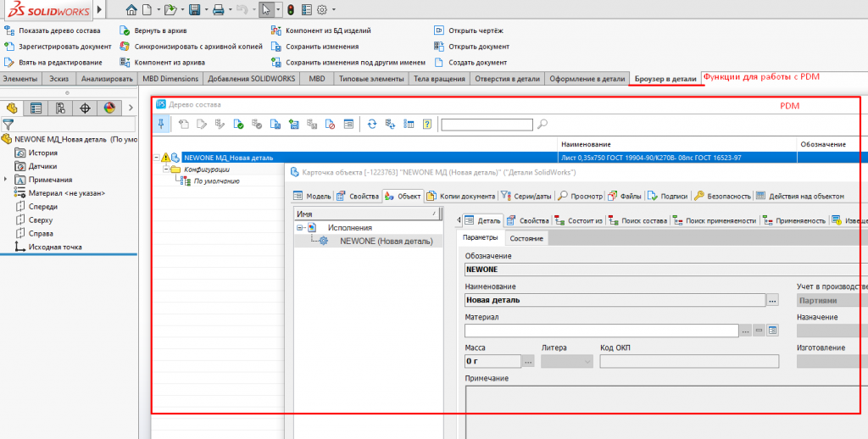Open dropdown arrow next to New document icon
The image size is (868, 439).
pyautogui.click(x=159, y=10)
